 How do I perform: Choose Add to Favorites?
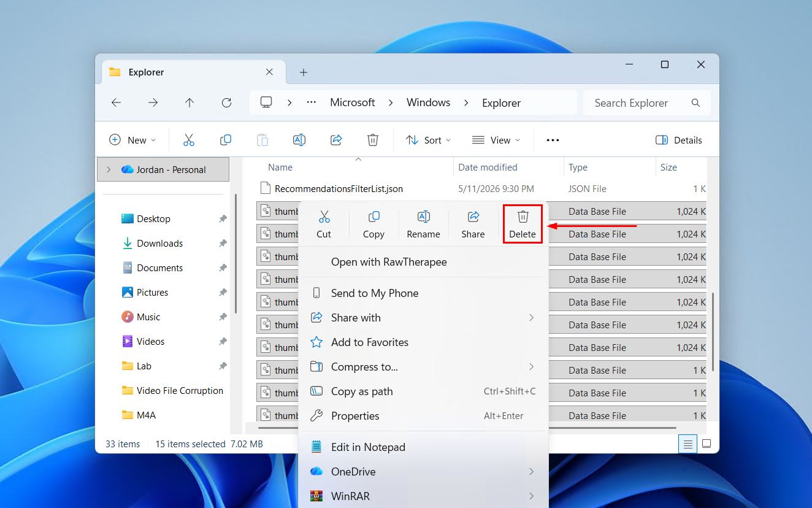coord(423,342)
